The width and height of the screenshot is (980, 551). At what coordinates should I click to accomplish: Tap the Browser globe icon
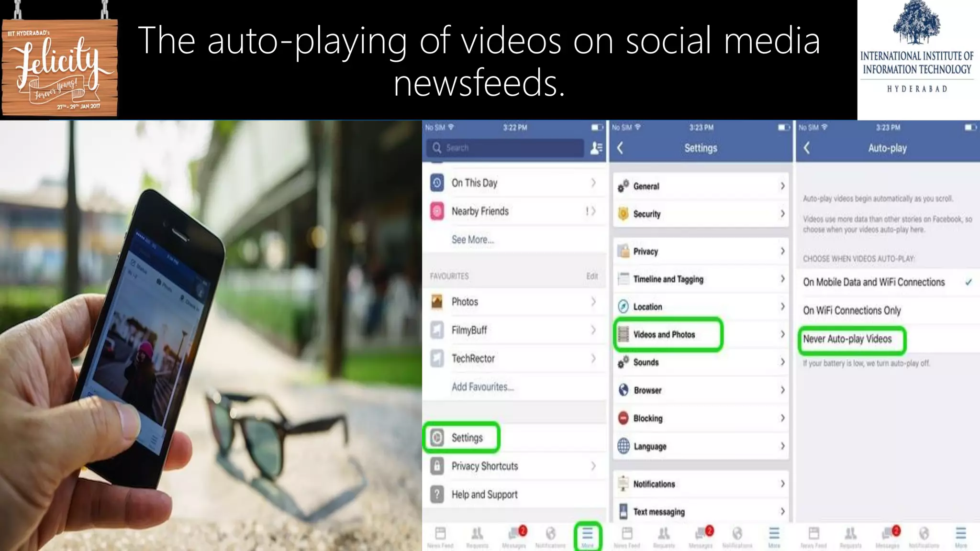[623, 390]
